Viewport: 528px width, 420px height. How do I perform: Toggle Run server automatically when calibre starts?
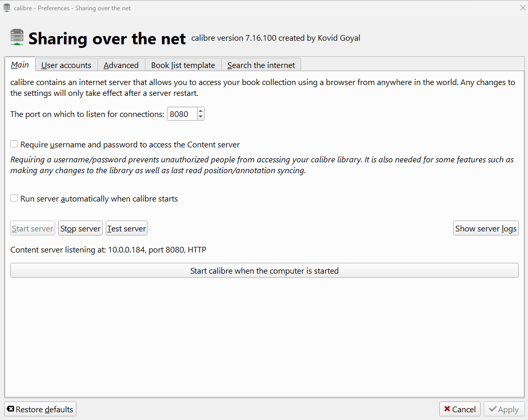14,198
